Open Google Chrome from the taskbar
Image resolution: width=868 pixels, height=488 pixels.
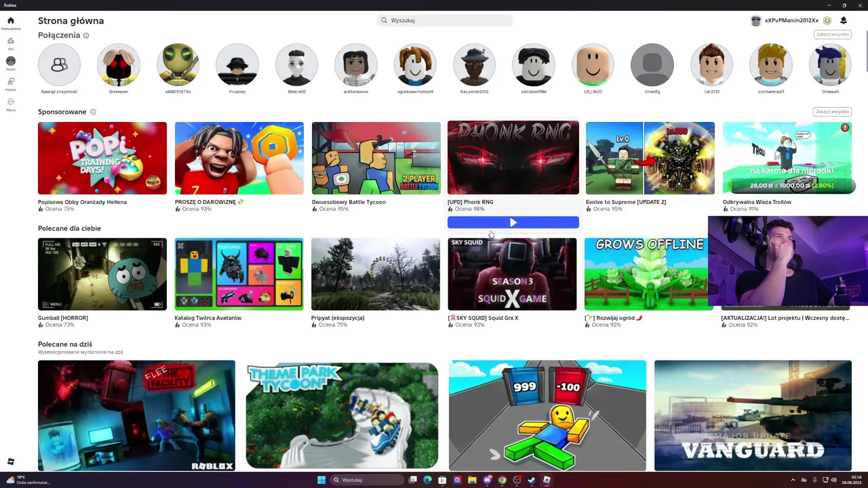tap(502, 480)
